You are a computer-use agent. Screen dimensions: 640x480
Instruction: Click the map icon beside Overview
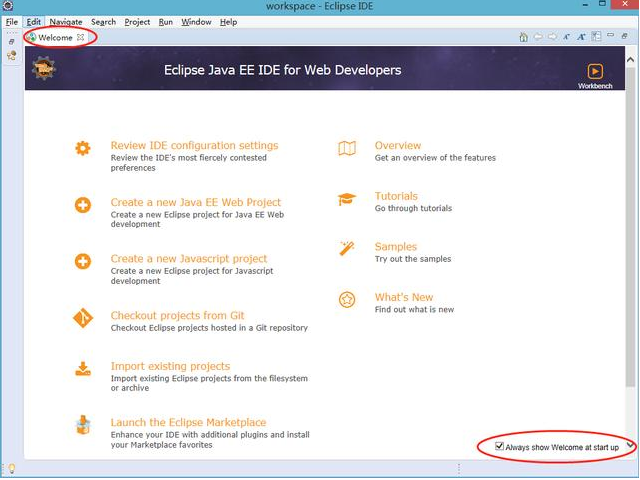pyautogui.click(x=347, y=148)
